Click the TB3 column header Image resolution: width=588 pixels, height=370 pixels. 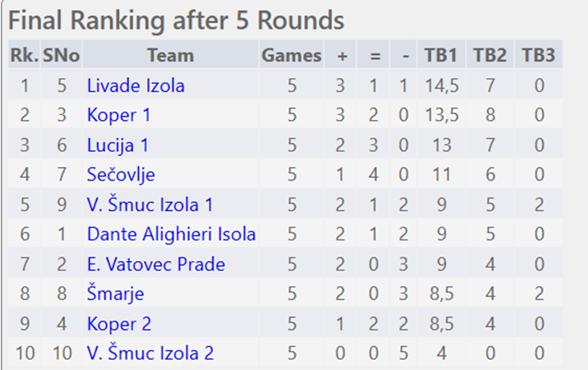pos(538,55)
